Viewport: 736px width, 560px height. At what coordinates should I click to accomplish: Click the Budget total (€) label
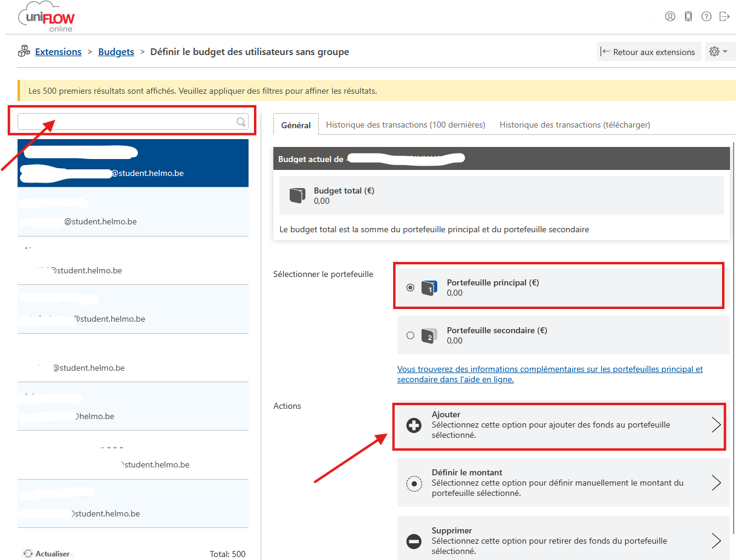344,190
